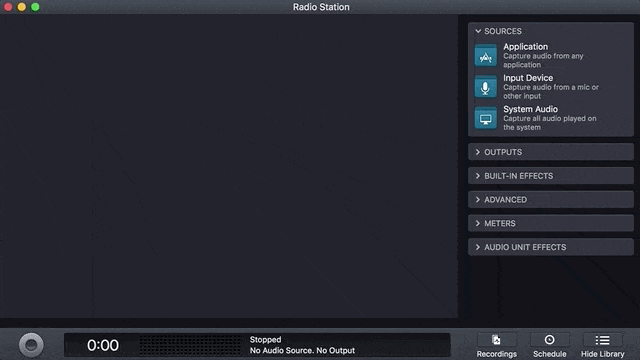Open the Schedule clock icon

pyautogui.click(x=549, y=340)
